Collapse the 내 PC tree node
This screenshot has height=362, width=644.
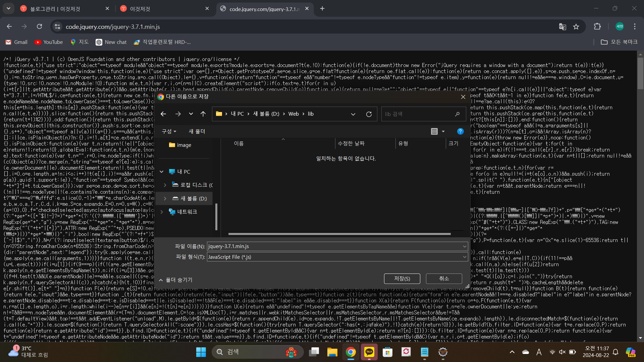(162, 172)
